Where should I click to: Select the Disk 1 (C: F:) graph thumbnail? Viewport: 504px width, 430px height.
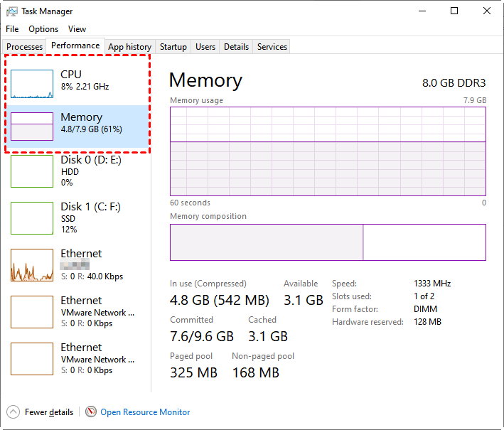pyautogui.click(x=32, y=218)
